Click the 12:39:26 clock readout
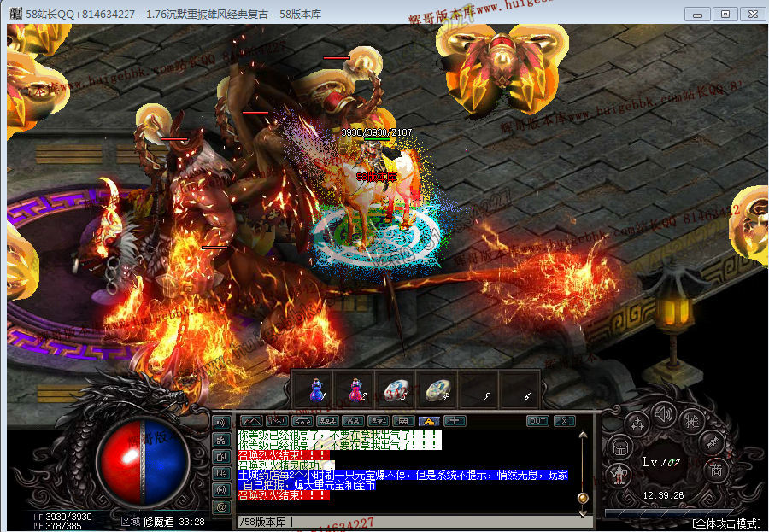 [664, 496]
